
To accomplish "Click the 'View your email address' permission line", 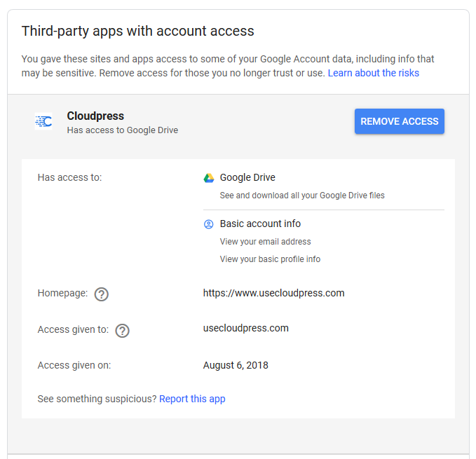I will (x=265, y=242).
